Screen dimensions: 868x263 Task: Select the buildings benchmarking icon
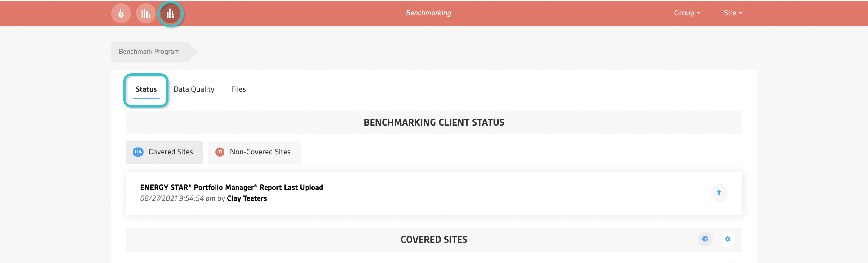pyautogui.click(x=171, y=14)
